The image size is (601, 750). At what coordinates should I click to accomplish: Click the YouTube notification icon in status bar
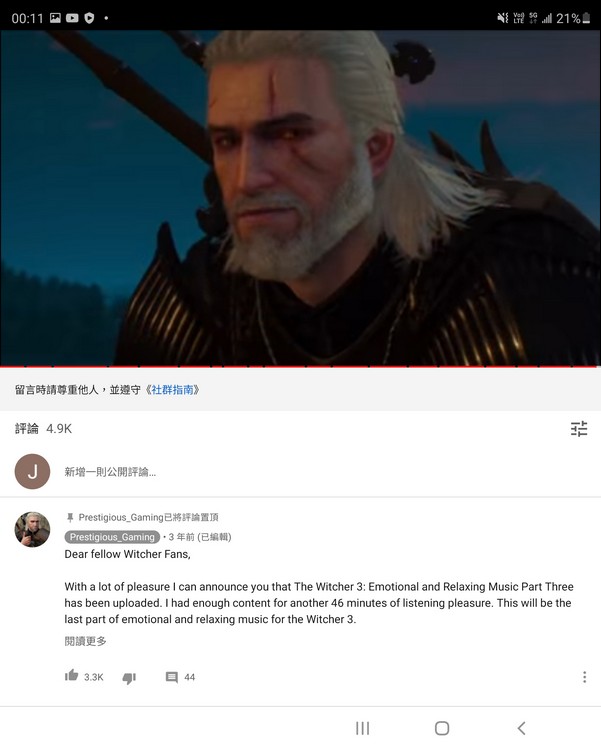(x=72, y=18)
